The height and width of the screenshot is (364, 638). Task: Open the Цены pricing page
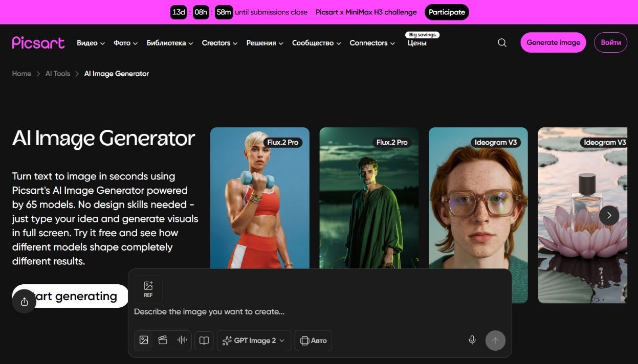tap(417, 43)
